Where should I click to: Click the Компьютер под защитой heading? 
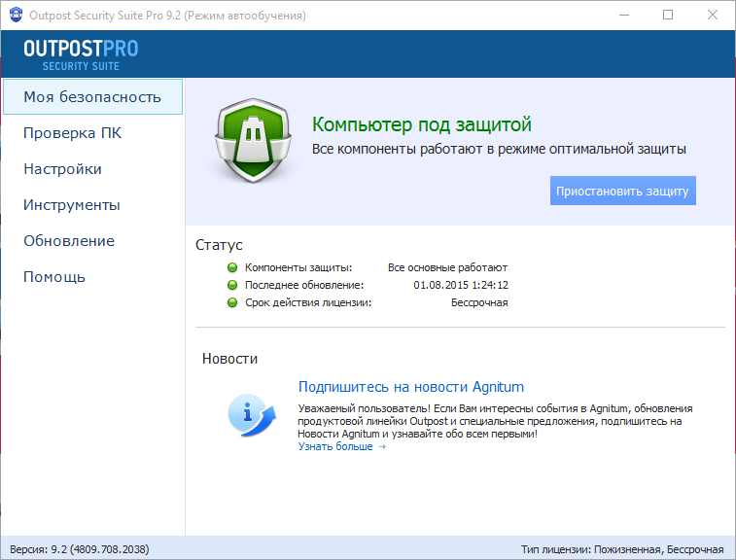(x=422, y=124)
